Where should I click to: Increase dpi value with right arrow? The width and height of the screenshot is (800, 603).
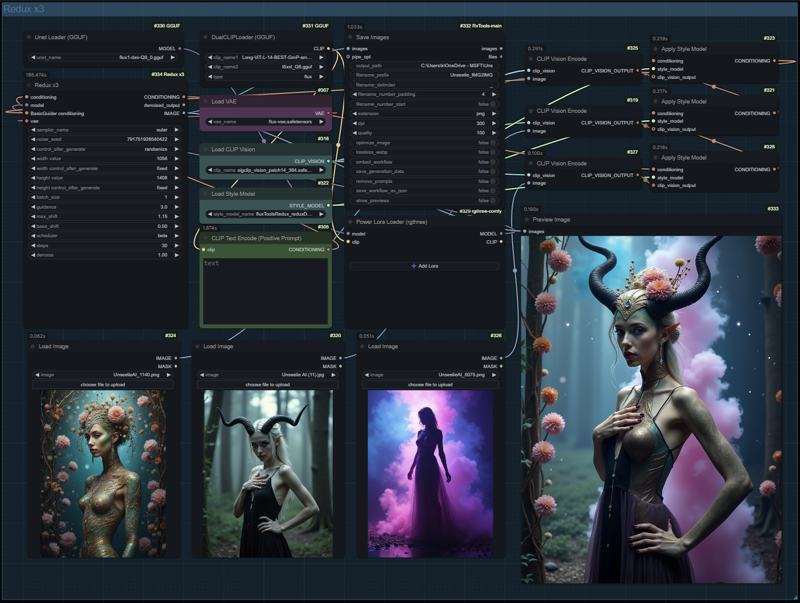pos(493,123)
